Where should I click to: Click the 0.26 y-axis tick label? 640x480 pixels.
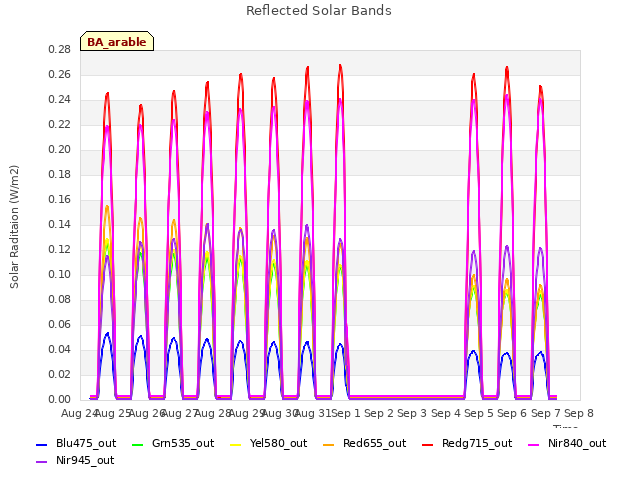tap(60, 74)
